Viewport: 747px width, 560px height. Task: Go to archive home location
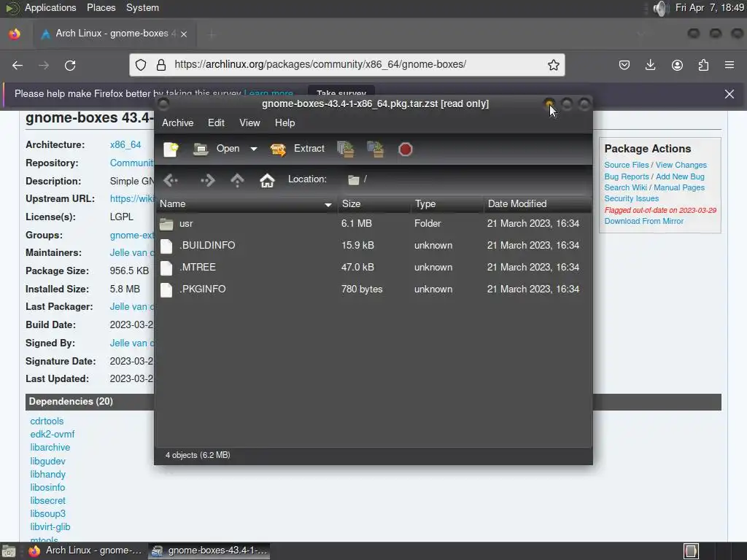[267, 180]
